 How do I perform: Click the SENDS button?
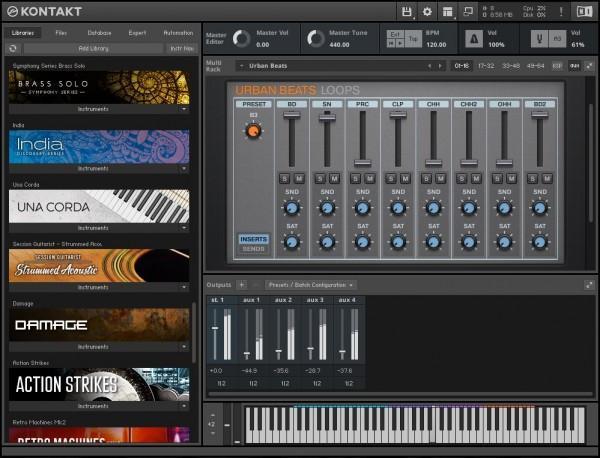click(253, 249)
